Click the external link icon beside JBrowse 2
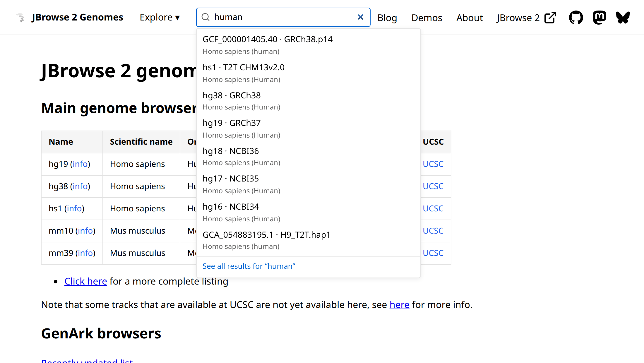The width and height of the screenshot is (644, 363). [550, 18]
